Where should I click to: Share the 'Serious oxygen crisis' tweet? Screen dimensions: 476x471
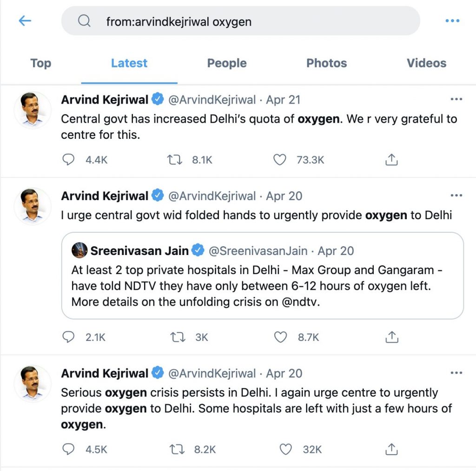pos(391,449)
